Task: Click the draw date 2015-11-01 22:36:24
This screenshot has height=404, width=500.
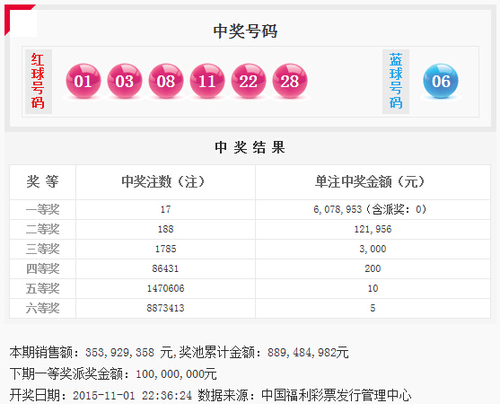Action: coord(132,396)
